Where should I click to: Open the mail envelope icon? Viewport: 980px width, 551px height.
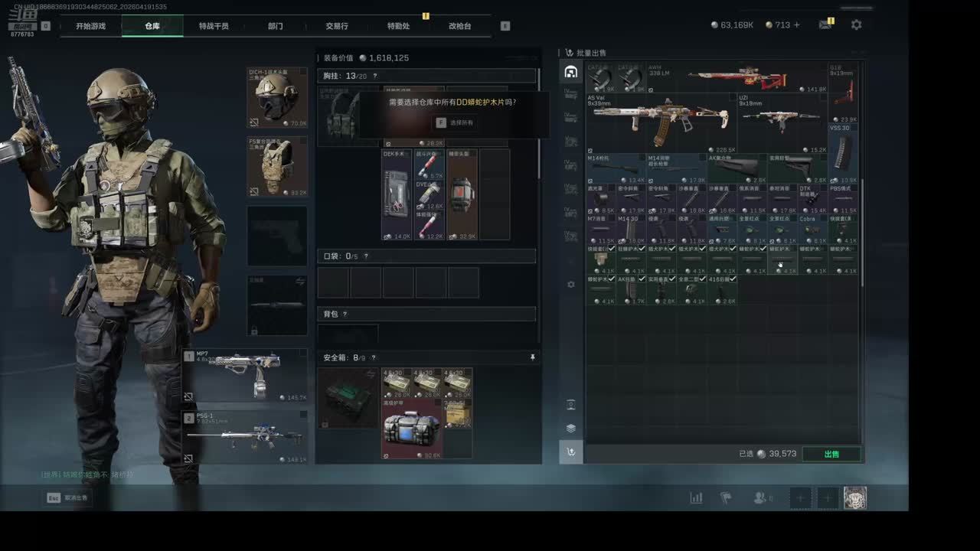tap(825, 24)
